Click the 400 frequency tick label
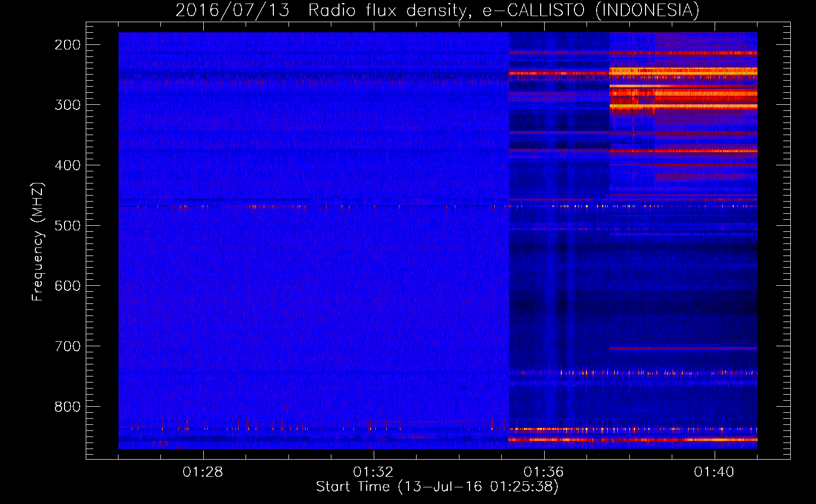The width and height of the screenshot is (816, 504). point(68,165)
